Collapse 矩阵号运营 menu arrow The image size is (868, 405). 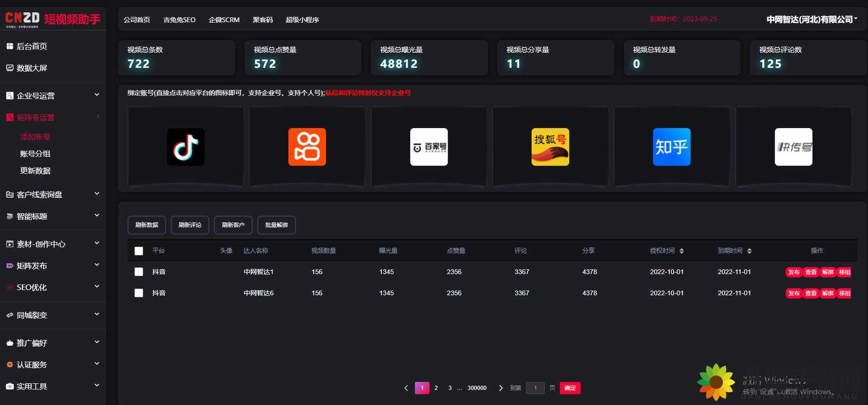[x=98, y=117]
